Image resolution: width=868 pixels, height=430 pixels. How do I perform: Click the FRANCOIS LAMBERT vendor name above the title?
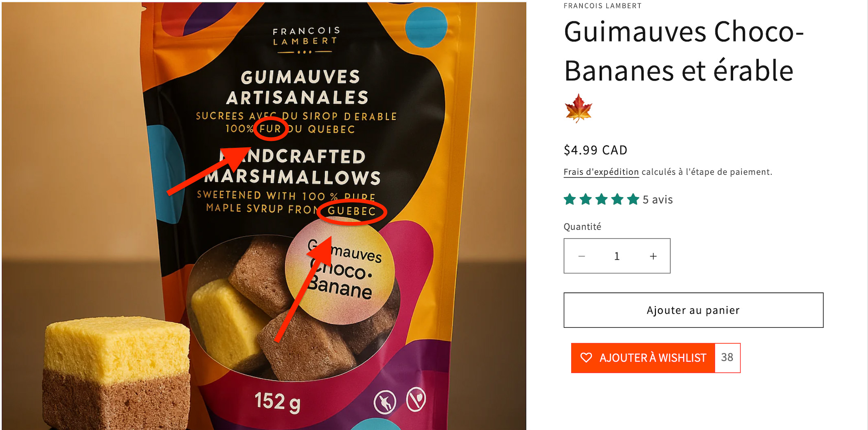point(603,6)
